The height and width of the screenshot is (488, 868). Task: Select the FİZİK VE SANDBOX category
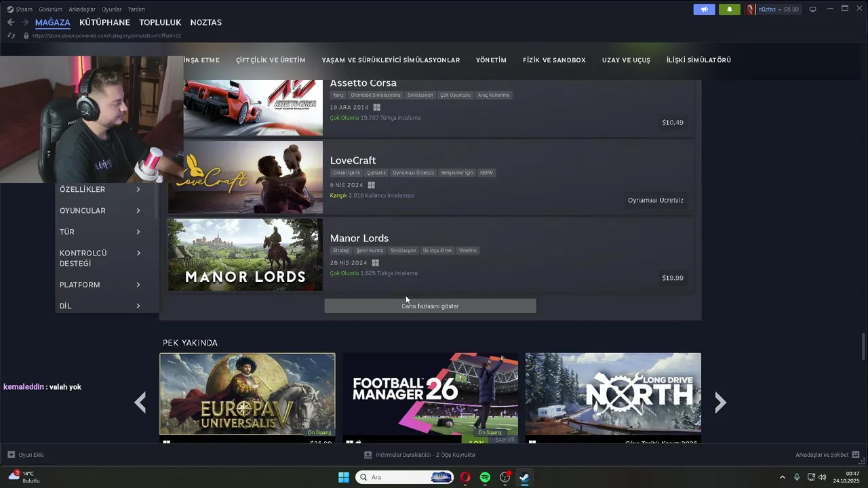554,60
